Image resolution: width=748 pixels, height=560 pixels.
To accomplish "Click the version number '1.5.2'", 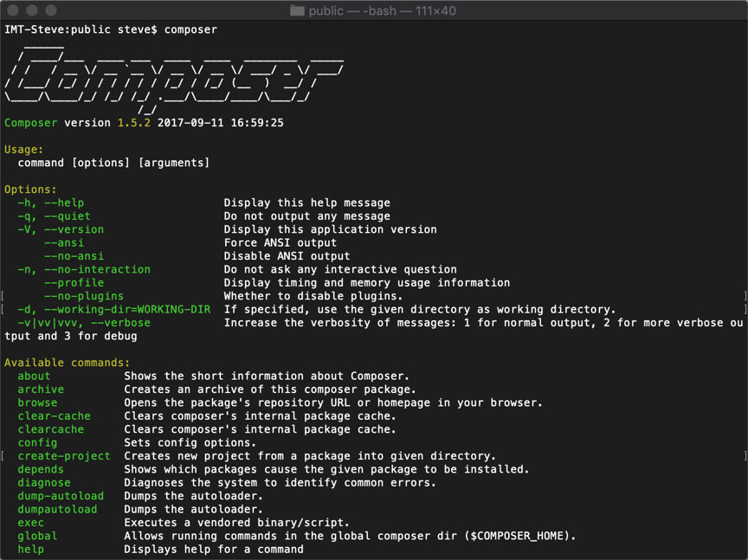I will click(x=134, y=123).
